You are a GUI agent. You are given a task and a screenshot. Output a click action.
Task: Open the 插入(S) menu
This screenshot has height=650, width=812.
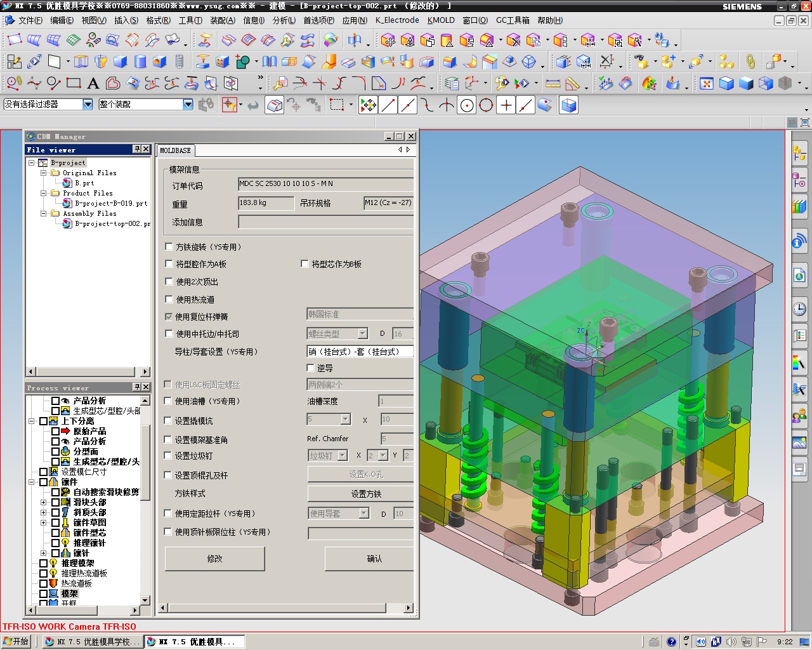[126, 20]
